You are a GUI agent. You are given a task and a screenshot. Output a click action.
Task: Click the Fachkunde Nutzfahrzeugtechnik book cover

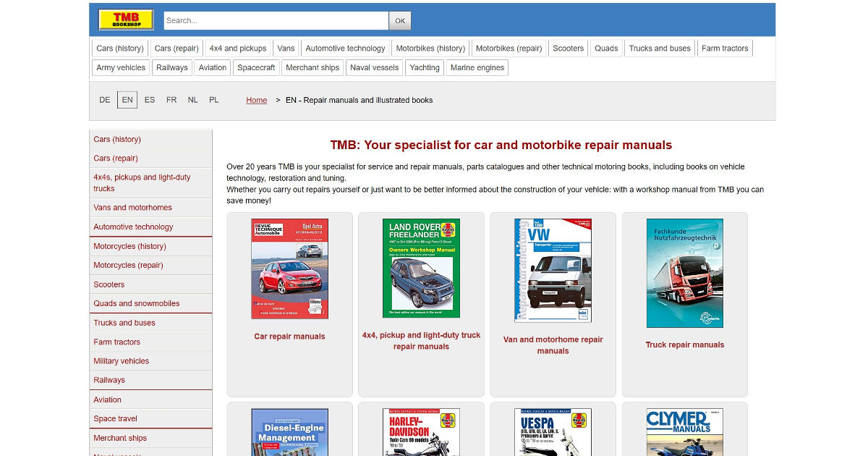[685, 273]
